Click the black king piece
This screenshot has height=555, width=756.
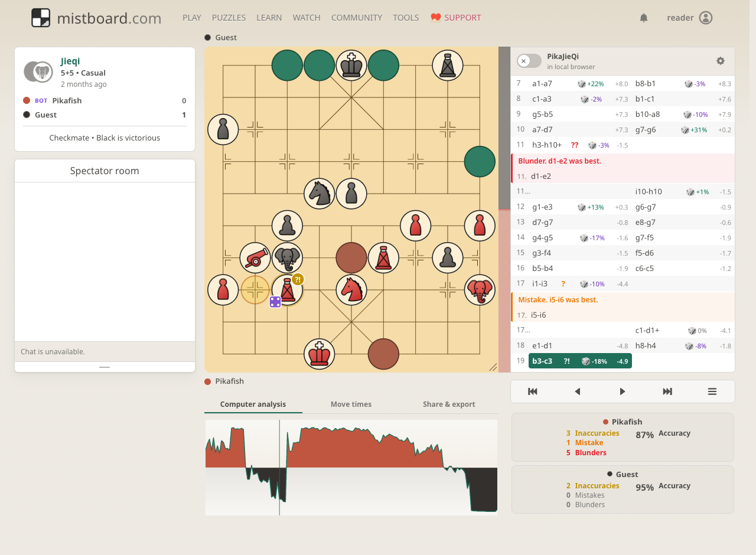pyautogui.click(x=351, y=65)
